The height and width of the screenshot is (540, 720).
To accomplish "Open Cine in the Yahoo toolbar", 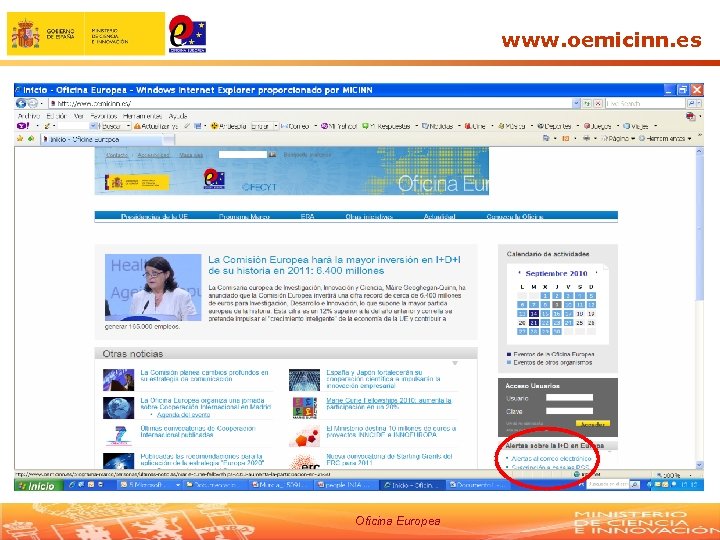I will (475, 126).
